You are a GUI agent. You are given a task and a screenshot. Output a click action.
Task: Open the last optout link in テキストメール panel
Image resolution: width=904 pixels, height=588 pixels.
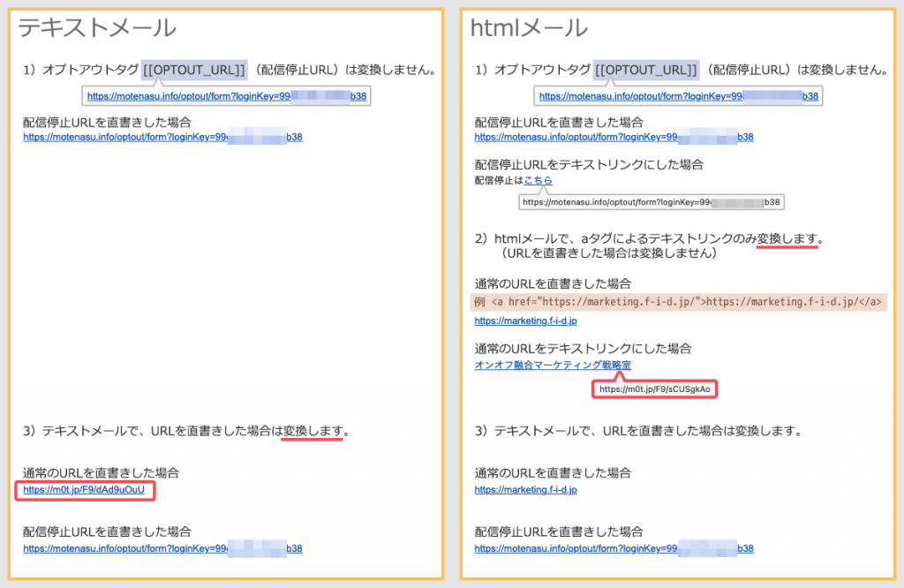162,548
